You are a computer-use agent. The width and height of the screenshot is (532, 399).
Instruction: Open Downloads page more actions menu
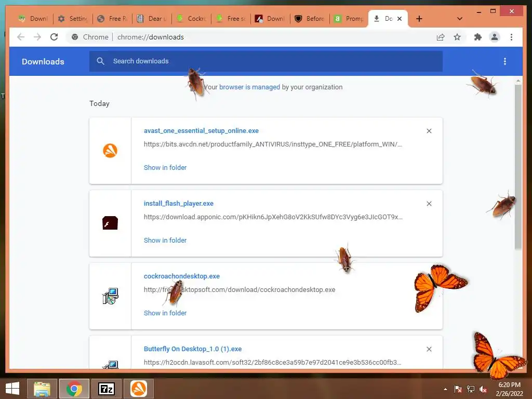point(505,61)
